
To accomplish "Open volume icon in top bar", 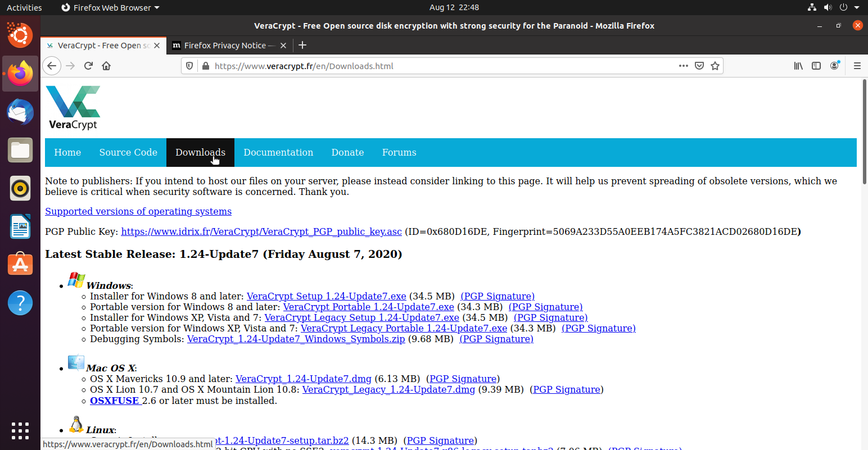I will click(828, 7).
